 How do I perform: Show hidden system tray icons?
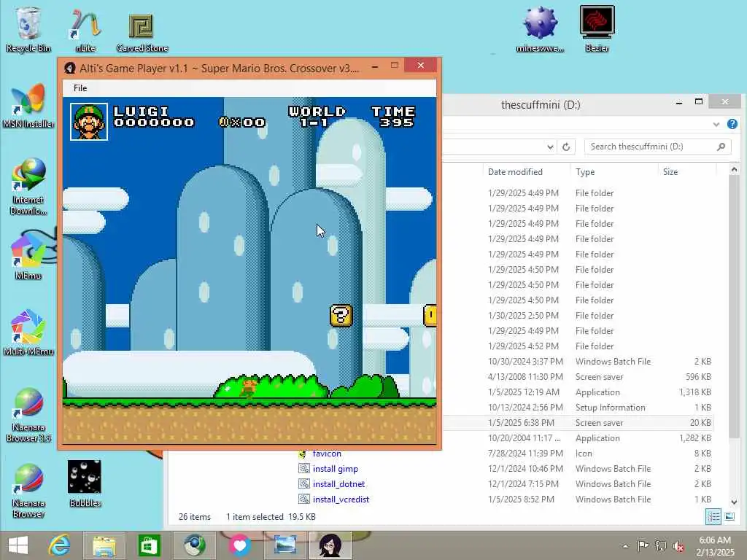pyautogui.click(x=625, y=546)
